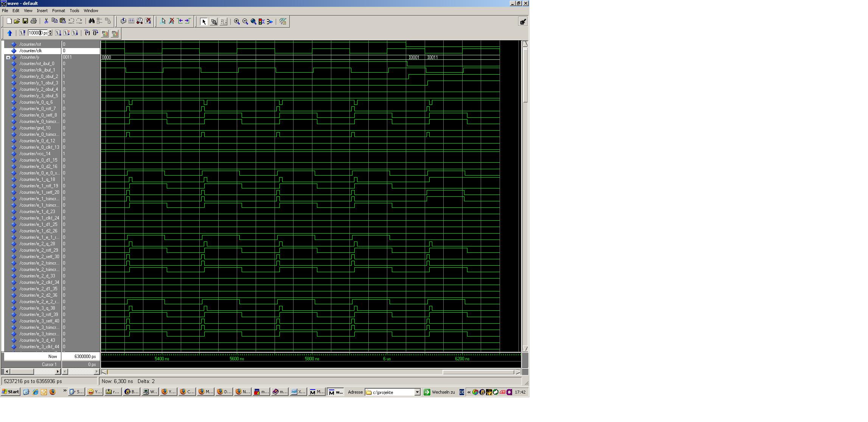Open the Window menu
The height and width of the screenshot is (422, 868).
[x=91, y=11]
